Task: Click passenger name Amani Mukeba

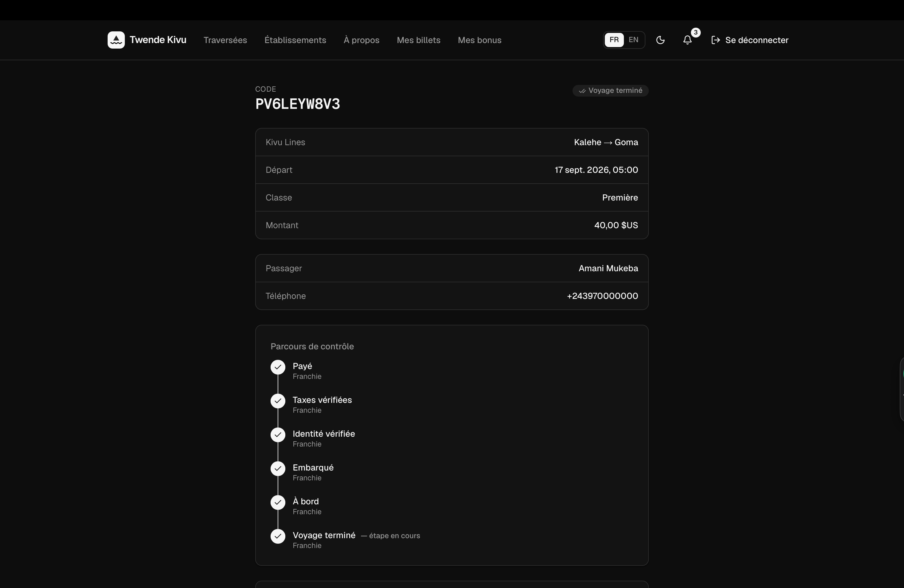Action: [608, 268]
